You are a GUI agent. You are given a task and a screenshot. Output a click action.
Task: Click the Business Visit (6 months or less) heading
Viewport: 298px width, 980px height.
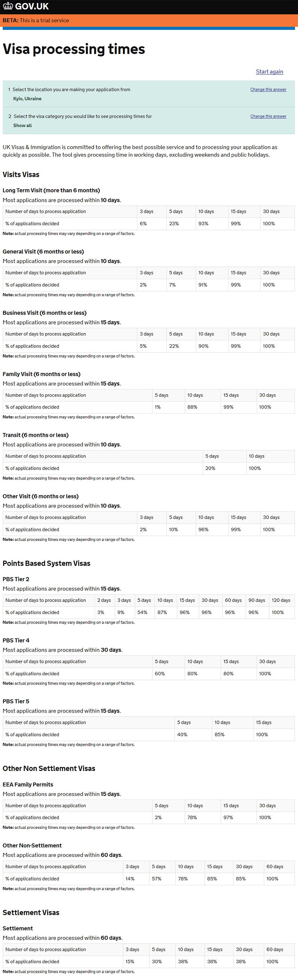(x=44, y=313)
